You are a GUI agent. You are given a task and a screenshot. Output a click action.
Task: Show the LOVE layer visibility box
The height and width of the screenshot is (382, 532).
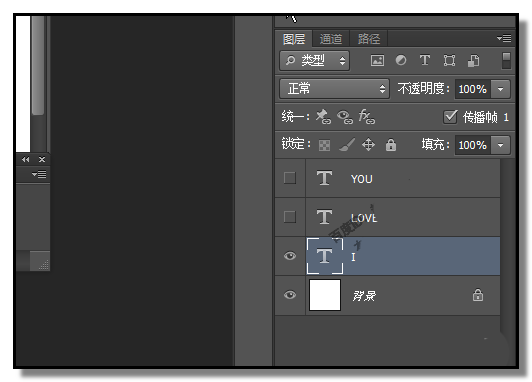tap(290, 217)
